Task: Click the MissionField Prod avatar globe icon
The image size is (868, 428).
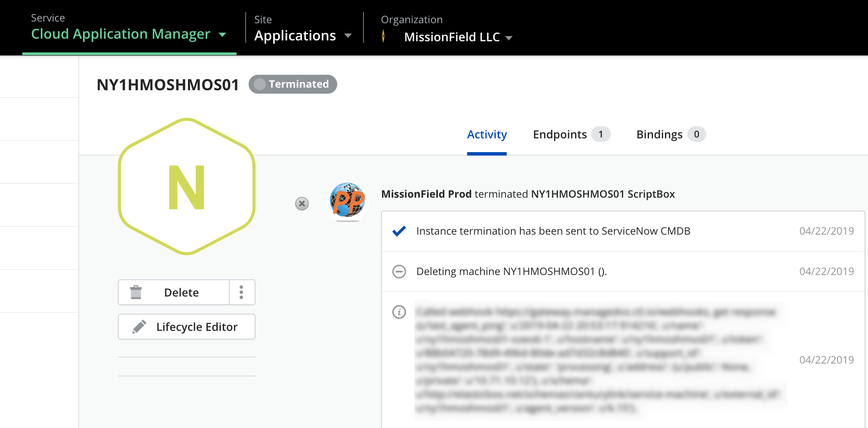Action: pyautogui.click(x=348, y=203)
